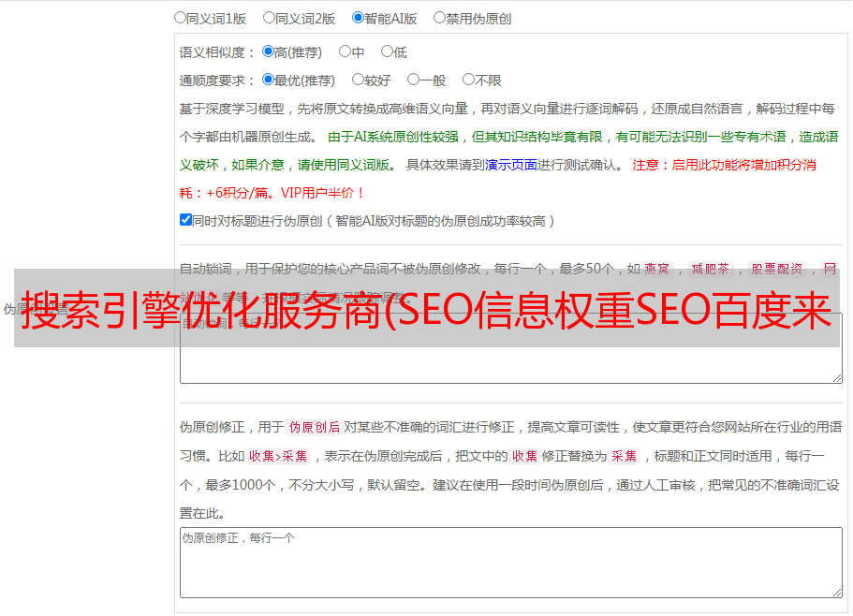The height and width of the screenshot is (616, 853).
Task: Choose the 智能AI版 radio option
Action: (358, 18)
